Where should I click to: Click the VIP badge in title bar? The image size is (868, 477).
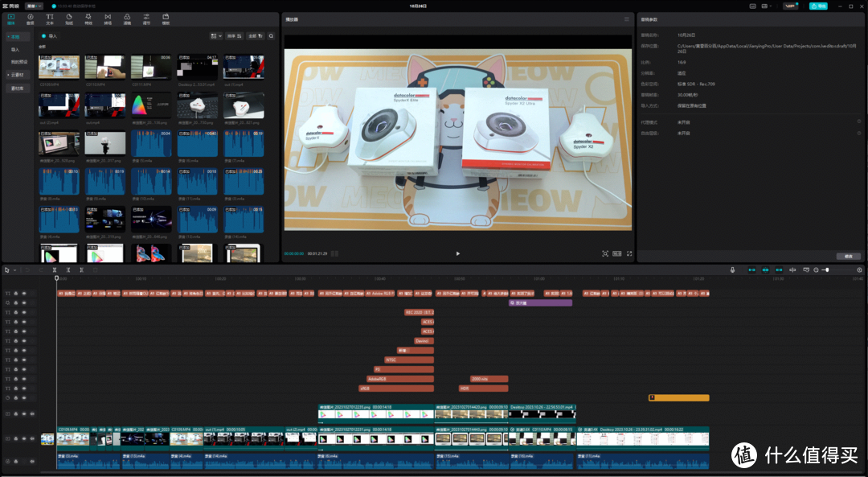[791, 6]
